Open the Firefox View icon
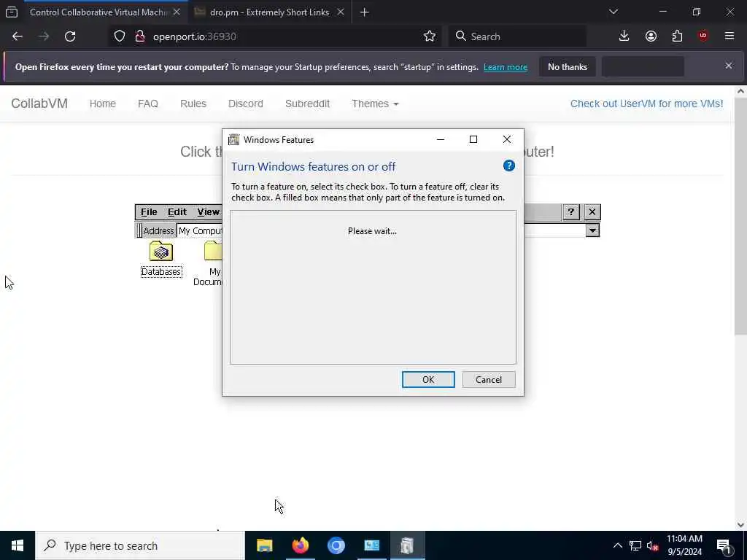 click(12, 12)
